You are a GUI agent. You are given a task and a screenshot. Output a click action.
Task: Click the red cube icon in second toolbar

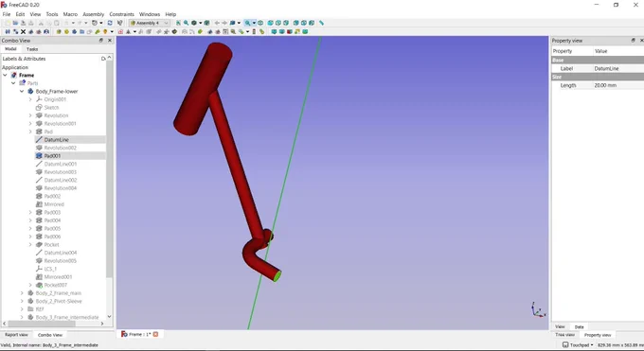tap(290, 31)
